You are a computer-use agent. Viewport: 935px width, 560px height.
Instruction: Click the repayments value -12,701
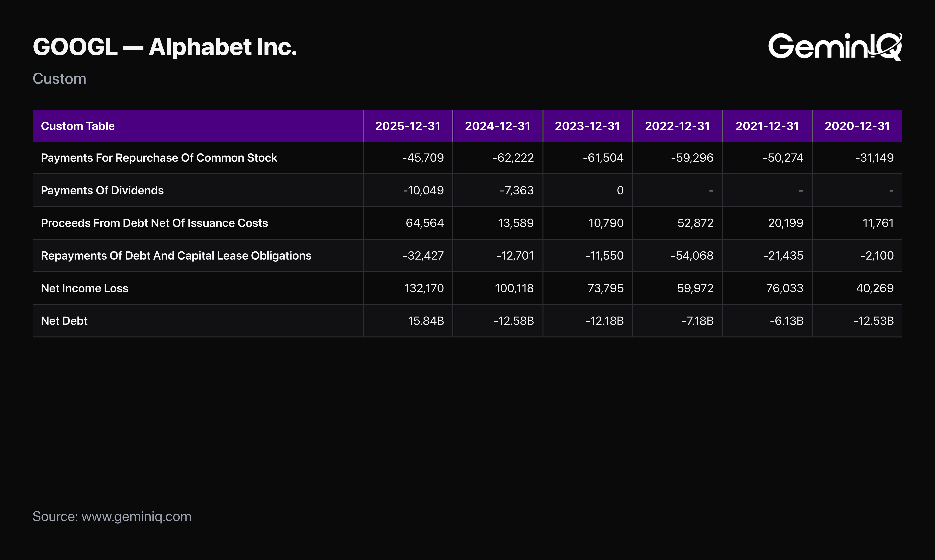pyautogui.click(x=515, y=255)
